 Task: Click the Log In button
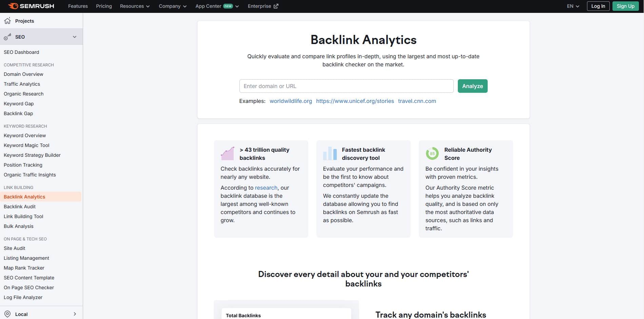click(x=598, y=6)
